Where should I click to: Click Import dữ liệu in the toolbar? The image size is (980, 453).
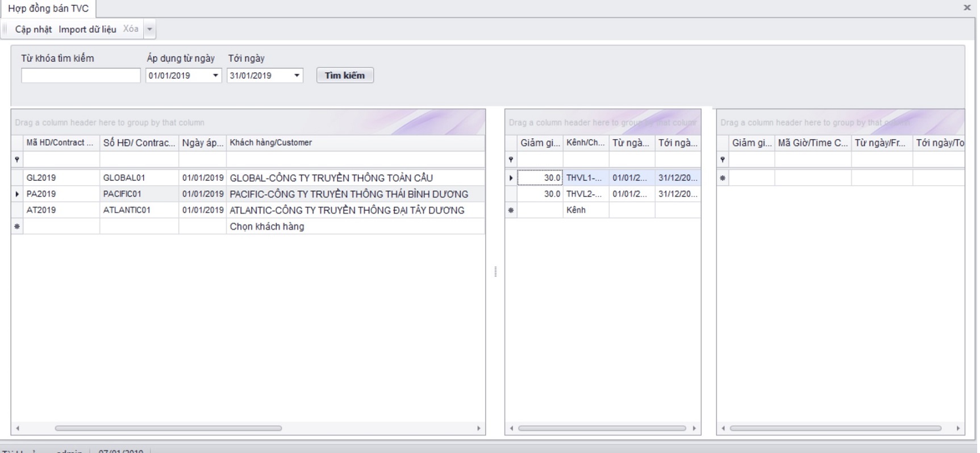tap(87, 29)
